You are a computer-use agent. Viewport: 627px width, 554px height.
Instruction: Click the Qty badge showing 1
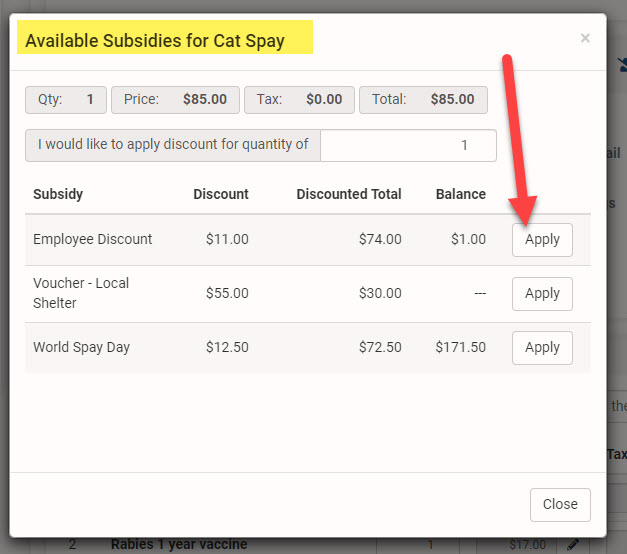pyautogui.click(x=66, y=100)
